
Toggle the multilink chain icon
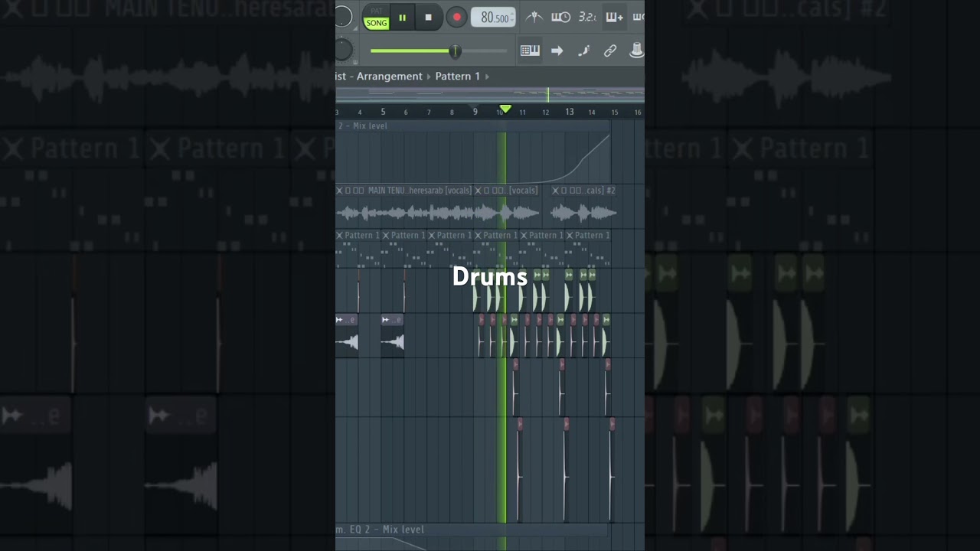coord(610,51)
